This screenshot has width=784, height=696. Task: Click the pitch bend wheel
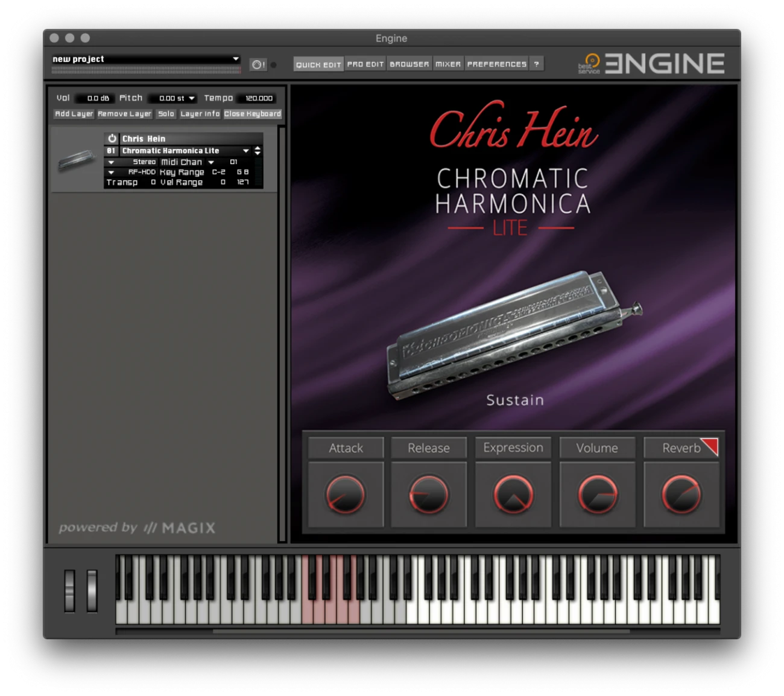70,591
